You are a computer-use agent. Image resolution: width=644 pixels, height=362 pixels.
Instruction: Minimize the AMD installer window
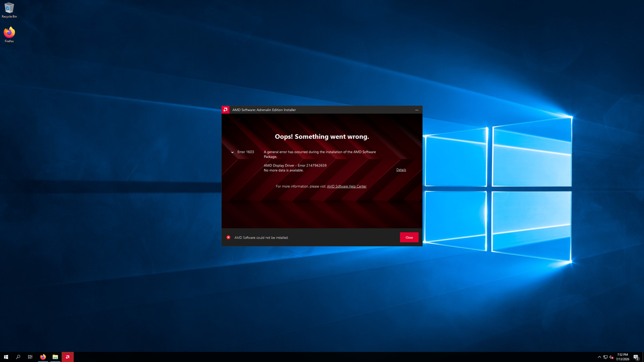pyautogui.click(x=417, y=110)
